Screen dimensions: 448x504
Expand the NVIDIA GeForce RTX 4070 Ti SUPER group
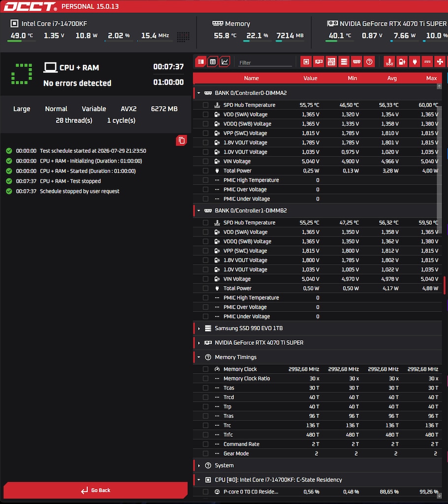click(199, 343)
